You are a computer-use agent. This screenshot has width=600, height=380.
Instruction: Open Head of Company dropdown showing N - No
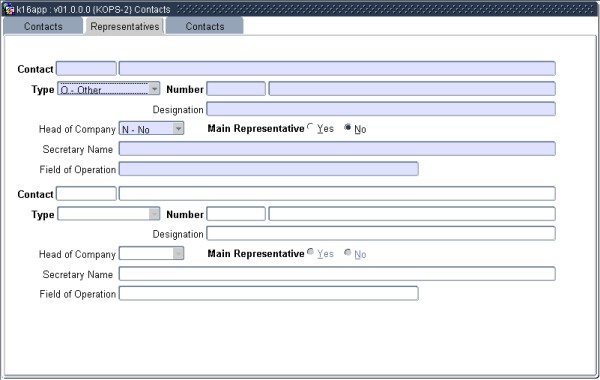(152, 129)
